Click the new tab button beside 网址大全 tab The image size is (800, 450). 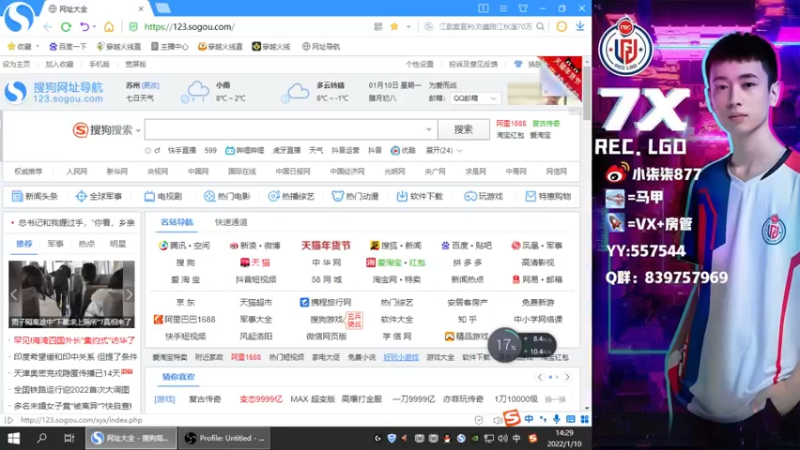click(x=163, y=8)
